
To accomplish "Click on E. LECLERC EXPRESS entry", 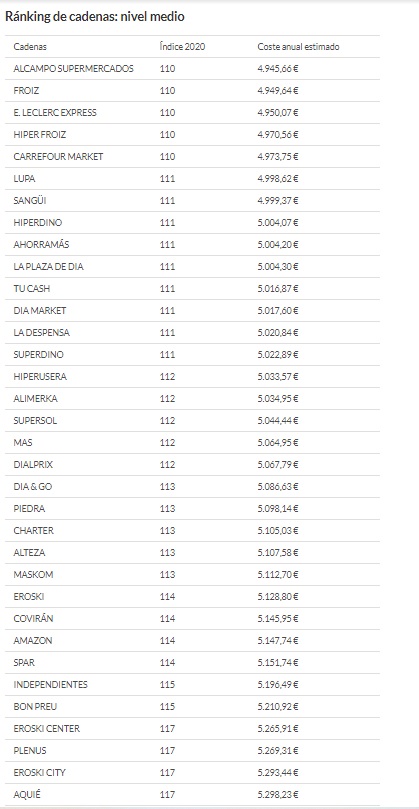I will coord(55,113).
